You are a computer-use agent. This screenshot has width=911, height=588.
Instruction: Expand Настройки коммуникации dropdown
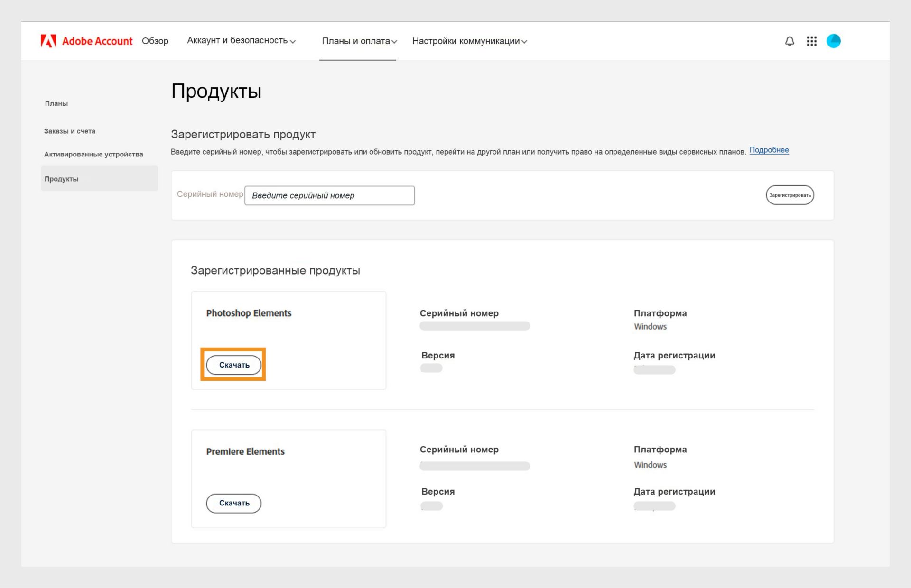coord(469,41)
